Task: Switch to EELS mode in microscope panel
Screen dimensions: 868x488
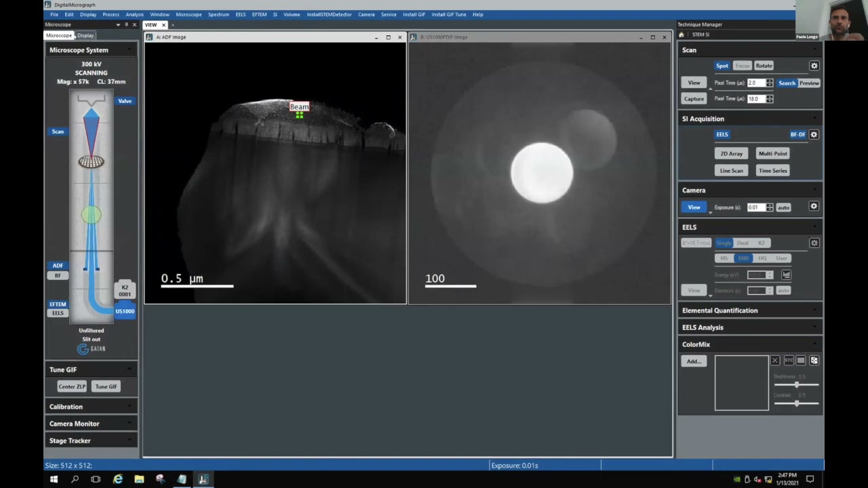Action: click(x=58, y=313)
